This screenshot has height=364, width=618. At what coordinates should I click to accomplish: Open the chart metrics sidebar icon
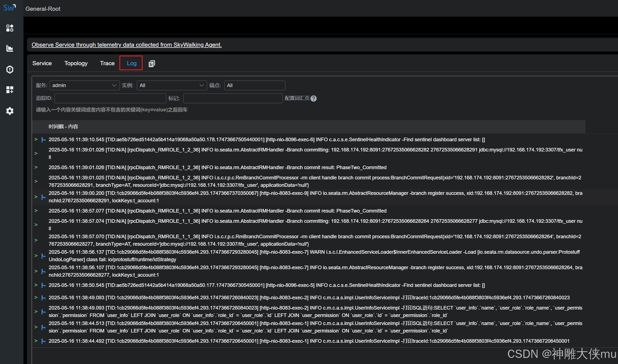(10, 48)
